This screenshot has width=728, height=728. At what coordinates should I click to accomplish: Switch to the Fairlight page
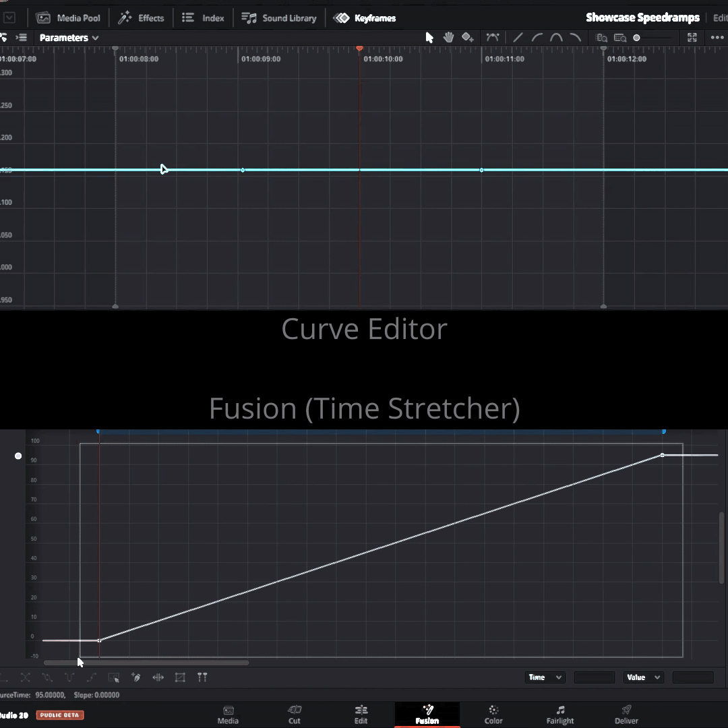[559, 714]
